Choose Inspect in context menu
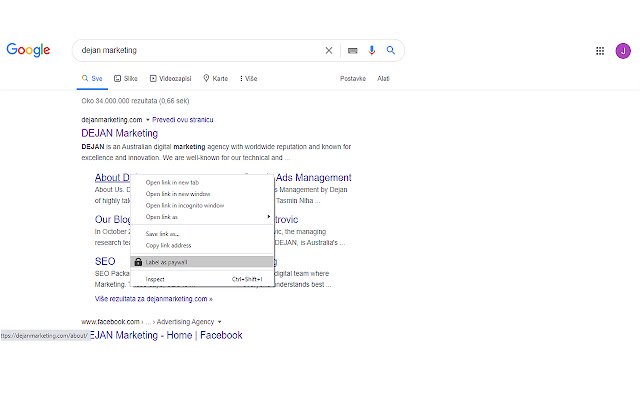The height and width of the screenshot is (400, 640). pos(202,279)
